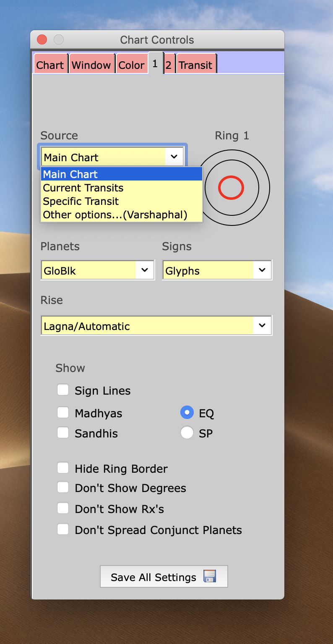Enable the Sign Lines checkbox
The height and width of the screenshot is (644, 333).
coord(63,390)
